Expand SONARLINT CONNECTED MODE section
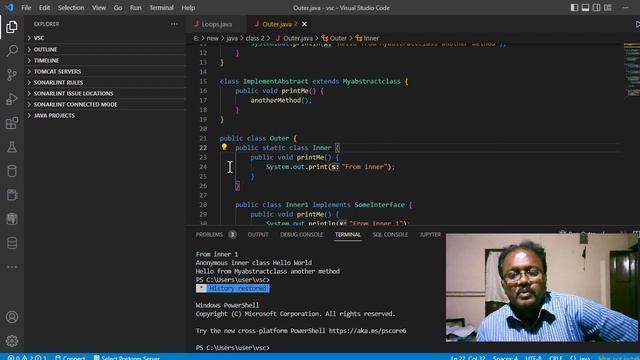The height and width of the screenshot is (360, 640). (x=105, y=104)
